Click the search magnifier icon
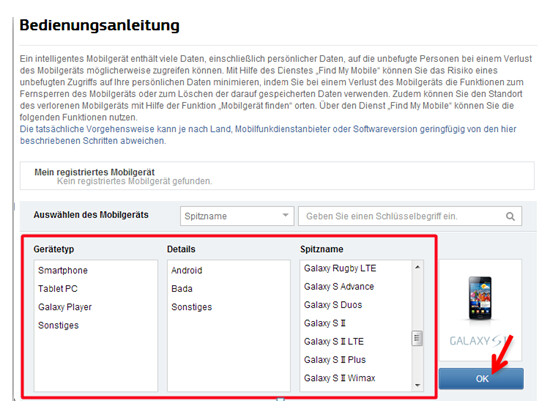The image size is (557, 418). [510, 216]
